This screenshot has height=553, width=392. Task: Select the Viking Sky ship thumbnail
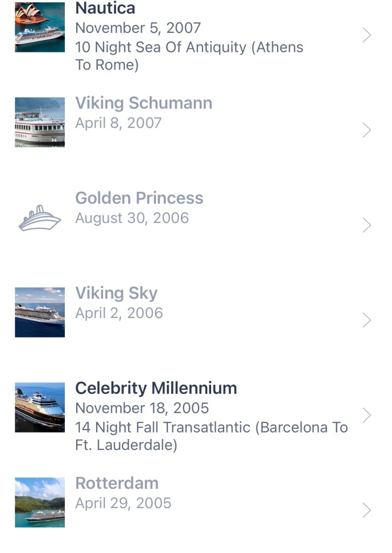[39, 312]
